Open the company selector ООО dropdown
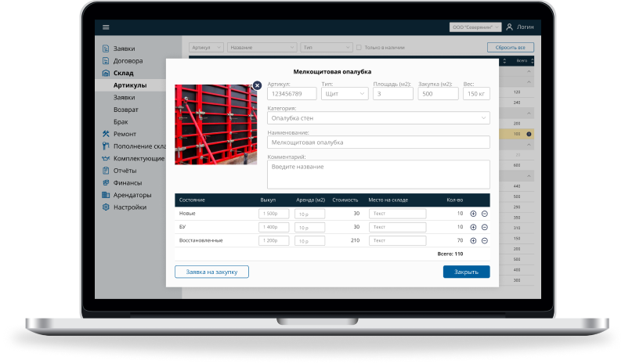 (x=475, y=27)
